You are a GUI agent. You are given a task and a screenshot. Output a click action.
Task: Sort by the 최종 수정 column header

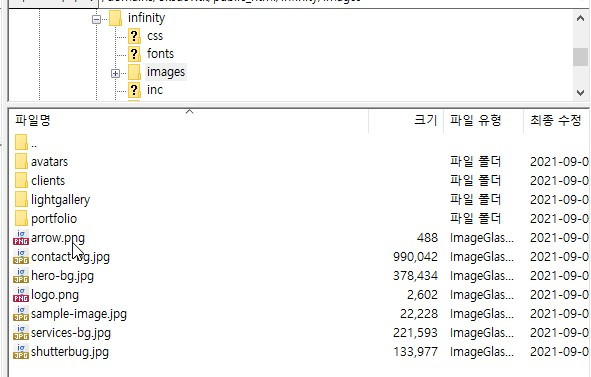tap(556, 121)
